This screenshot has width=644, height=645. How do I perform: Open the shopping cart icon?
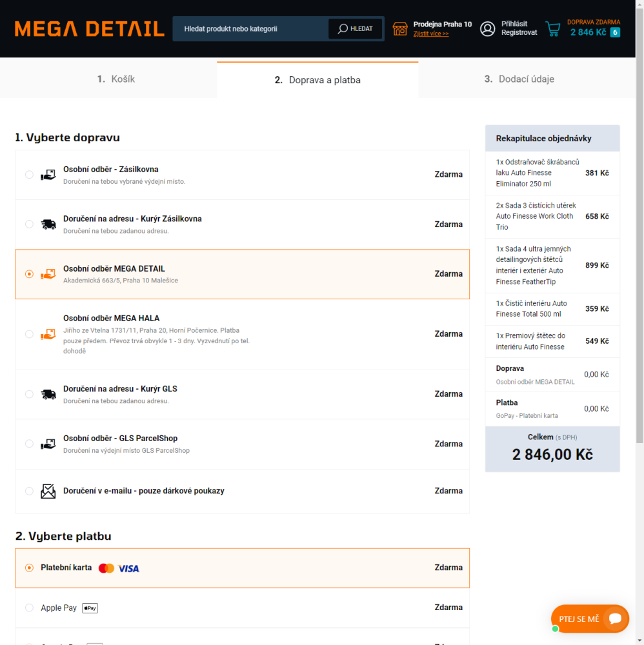coord(553,29)
